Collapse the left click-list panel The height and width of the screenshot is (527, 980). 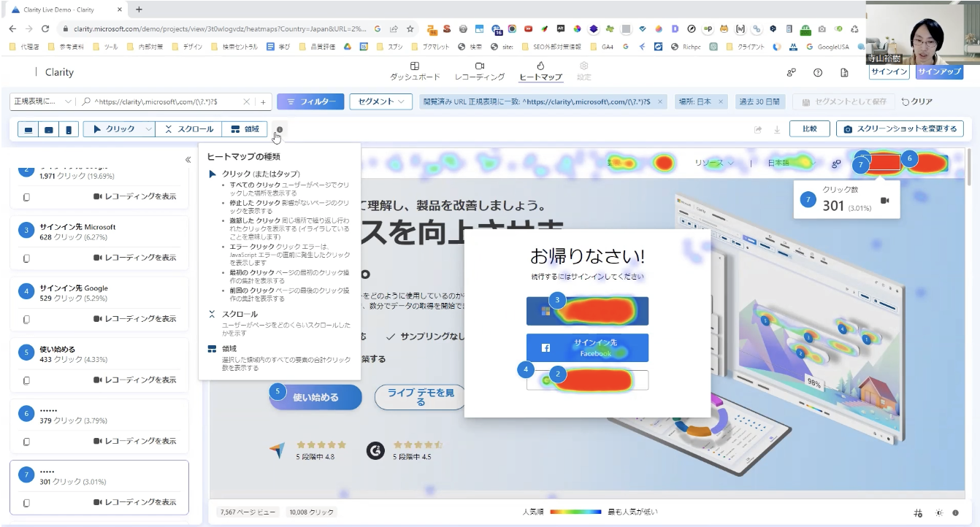(188, 158)
